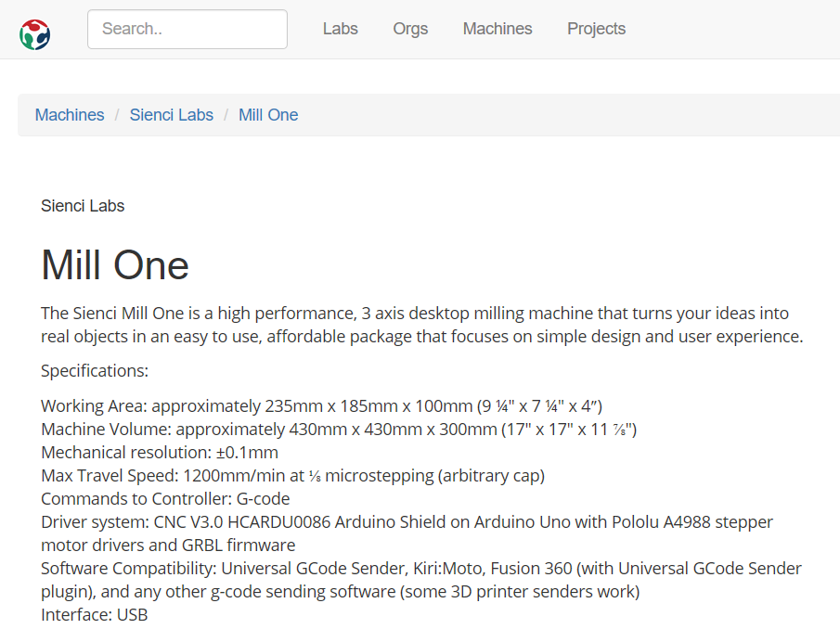Click the Fab Labs logo icon
The image size is (840, 629).
pos(35,35)
